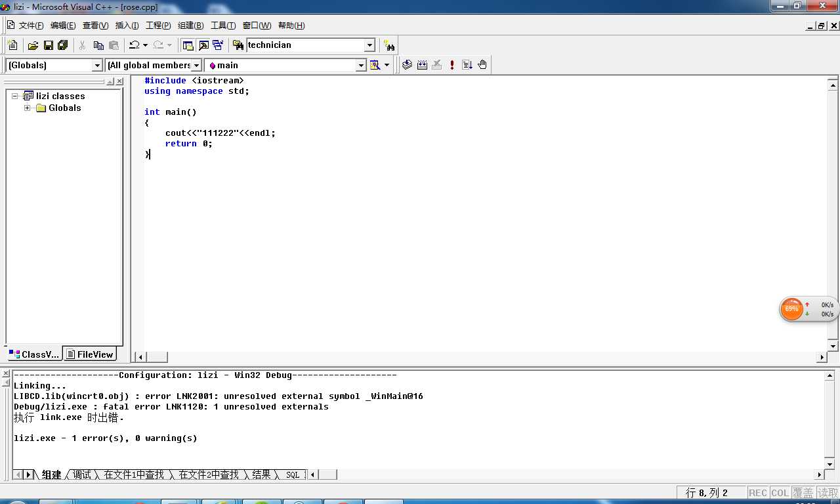Switch to the FileView tab
The image size is (840, 504).
tap(90, 354)
